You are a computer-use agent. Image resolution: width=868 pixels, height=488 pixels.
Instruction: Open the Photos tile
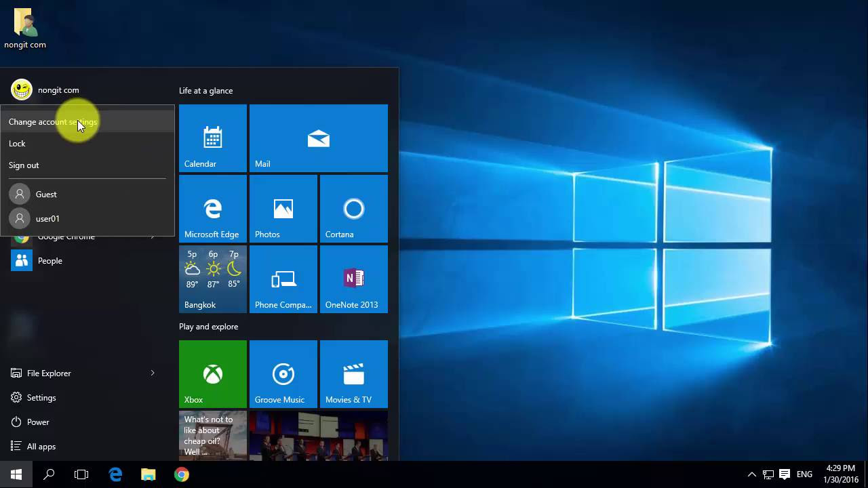click(283, 209)
